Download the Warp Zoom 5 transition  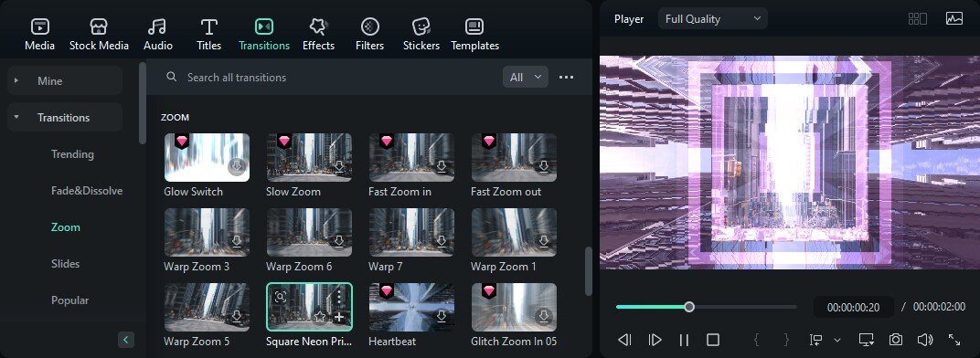point(236,316)
